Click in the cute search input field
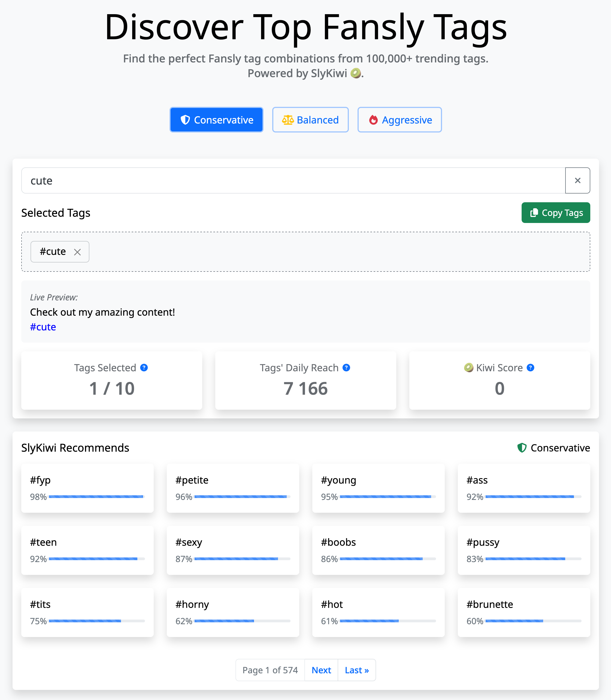 293,180
